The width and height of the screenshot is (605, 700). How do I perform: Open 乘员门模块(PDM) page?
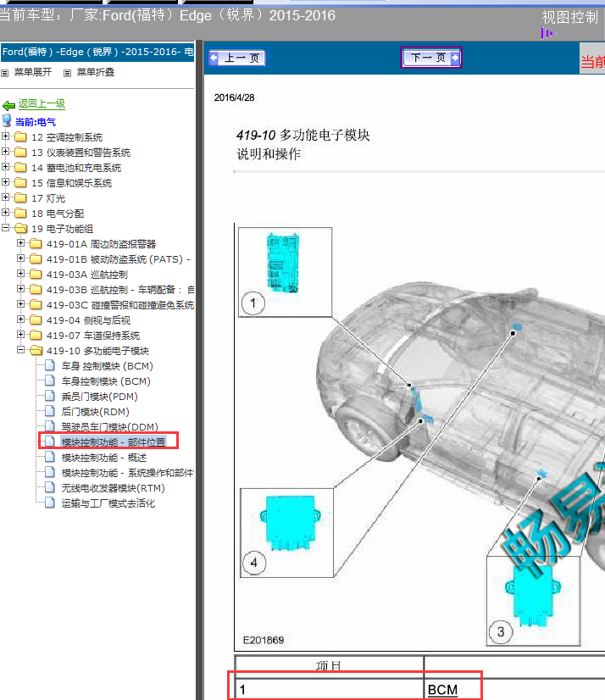click(x=100, y=397)
